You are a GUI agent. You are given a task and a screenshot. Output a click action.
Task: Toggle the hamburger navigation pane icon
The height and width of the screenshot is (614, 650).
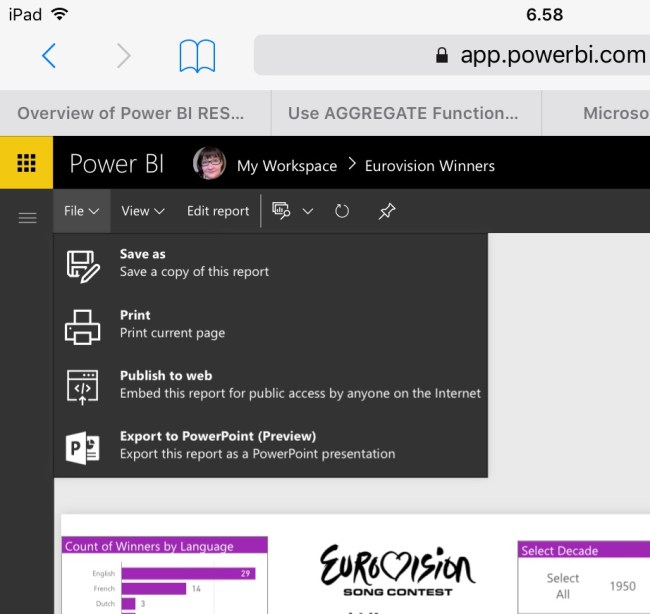click(28, 218)
